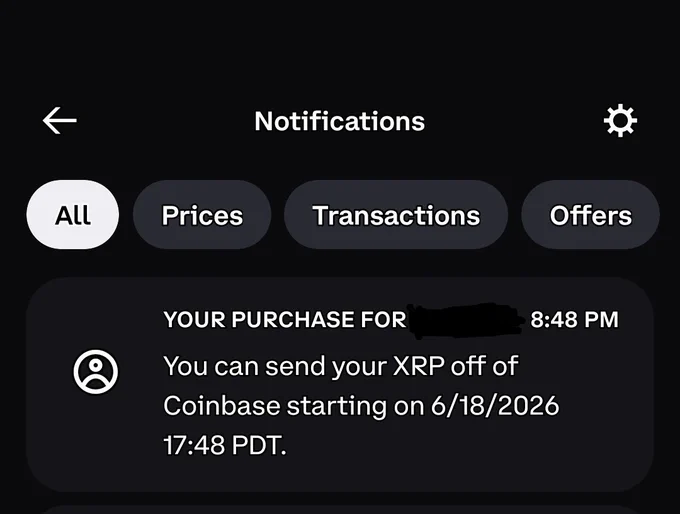This screenshot has height=514, width=680.
Task: Click the word XRP in notification
Action: [418, 366]
